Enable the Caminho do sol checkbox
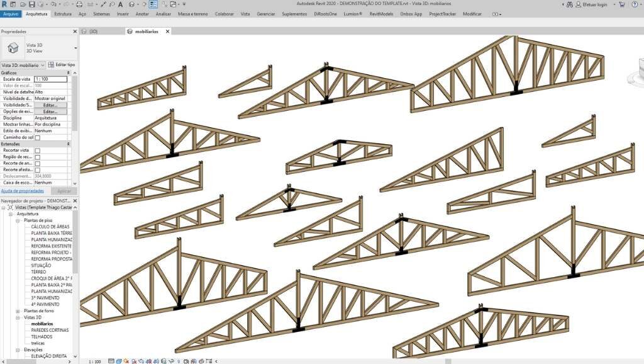Screen dimensions: 644x364 click(37, 137)
